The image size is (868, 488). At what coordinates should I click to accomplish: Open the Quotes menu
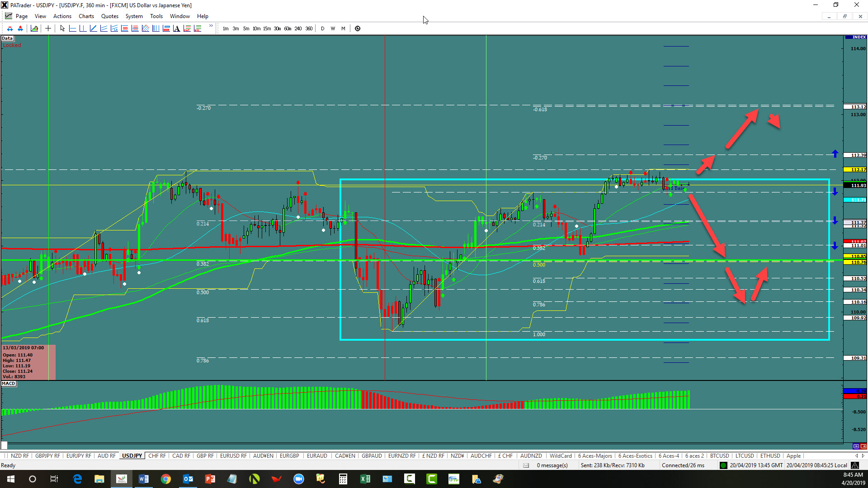[x=110, y=16]
